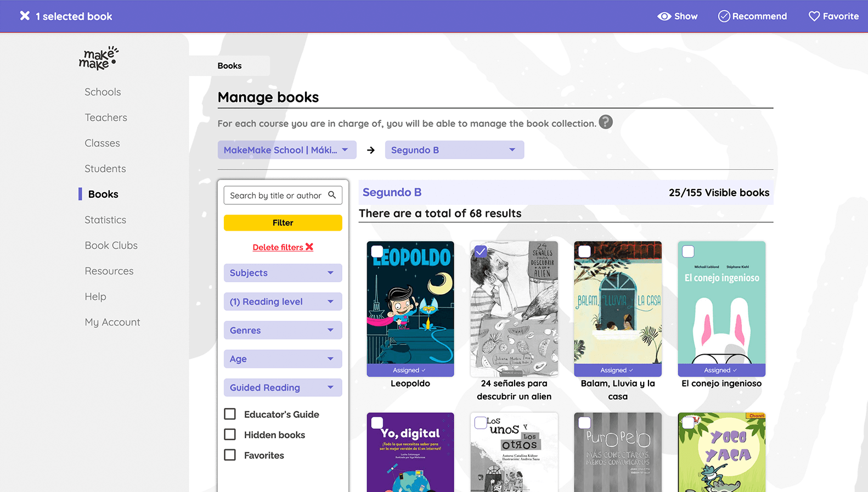Click the Recommend checkmark icon
This screenshot has width=868, height=492.
(x=724, y=16)
